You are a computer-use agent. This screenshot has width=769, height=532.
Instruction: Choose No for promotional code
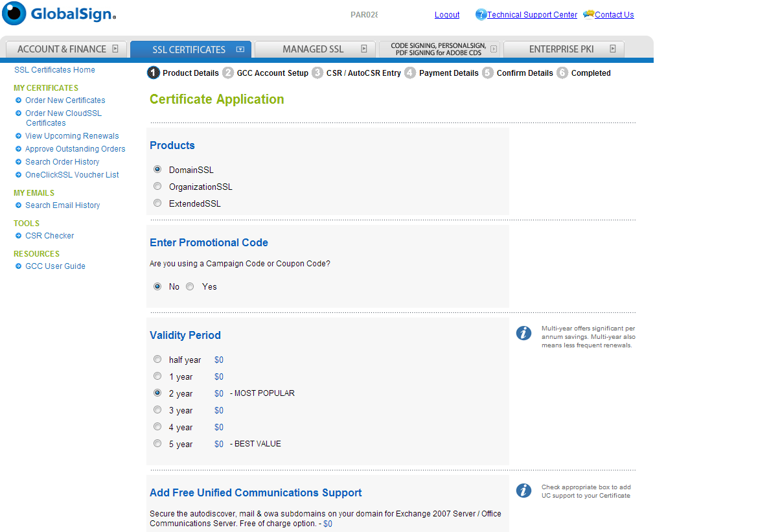pos(157,286)
